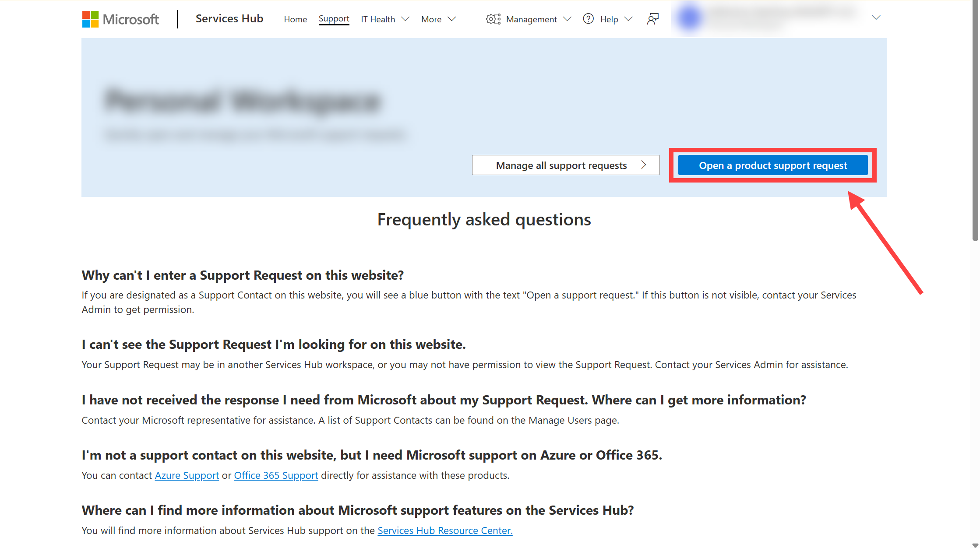
Task: Click the notifications bell icon
Action: click(652, 19)
